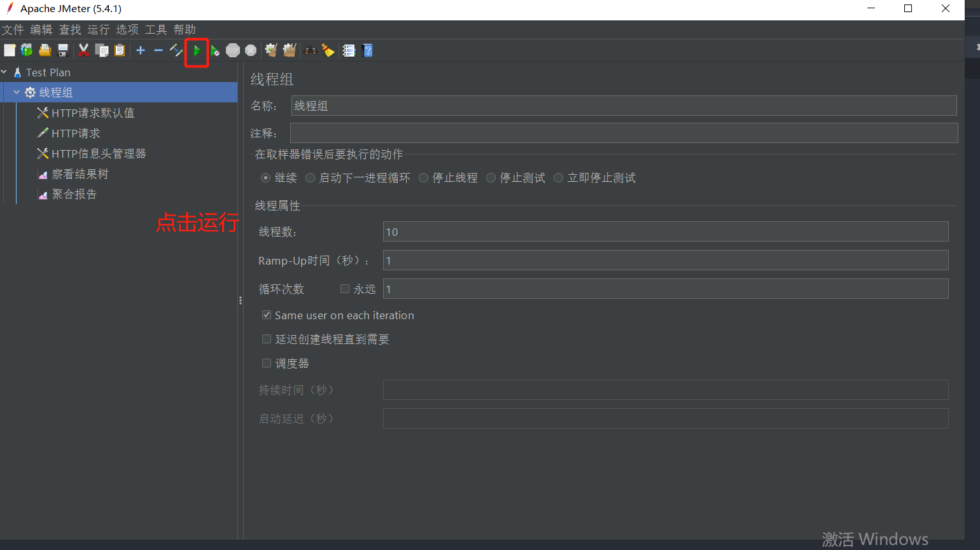Save the test plan with floppy icon
This screenshot has width=980, height=550.
coord(63,50)
